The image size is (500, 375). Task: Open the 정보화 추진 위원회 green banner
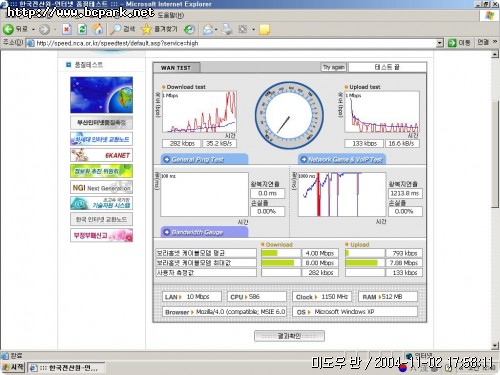point(101,171)
